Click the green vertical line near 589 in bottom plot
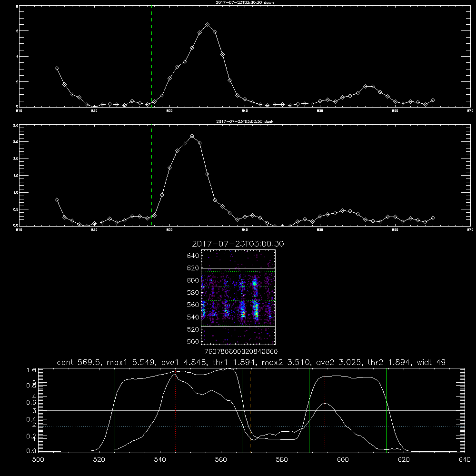 point(309,410)
